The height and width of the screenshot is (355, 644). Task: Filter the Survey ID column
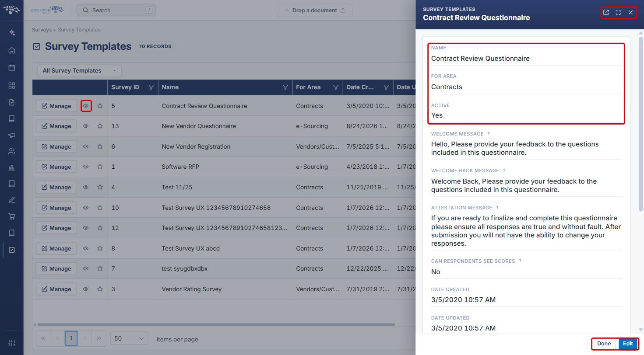[151, 87]
